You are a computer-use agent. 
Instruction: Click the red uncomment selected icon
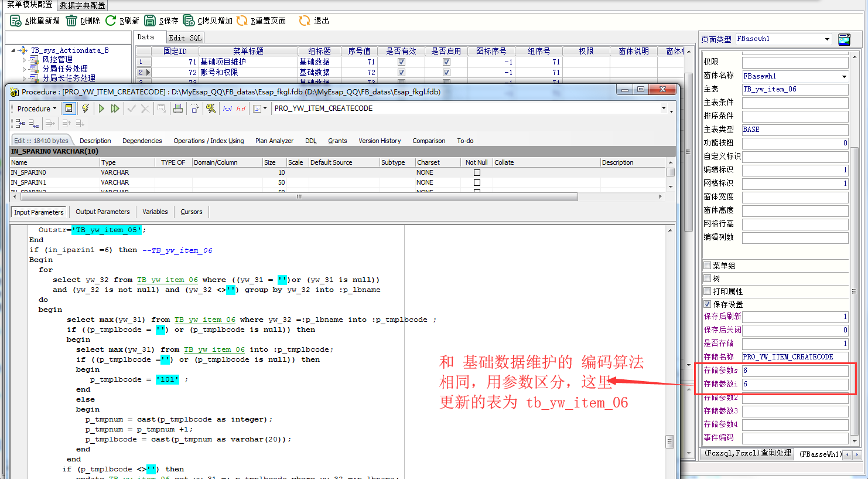pos(241,108)
